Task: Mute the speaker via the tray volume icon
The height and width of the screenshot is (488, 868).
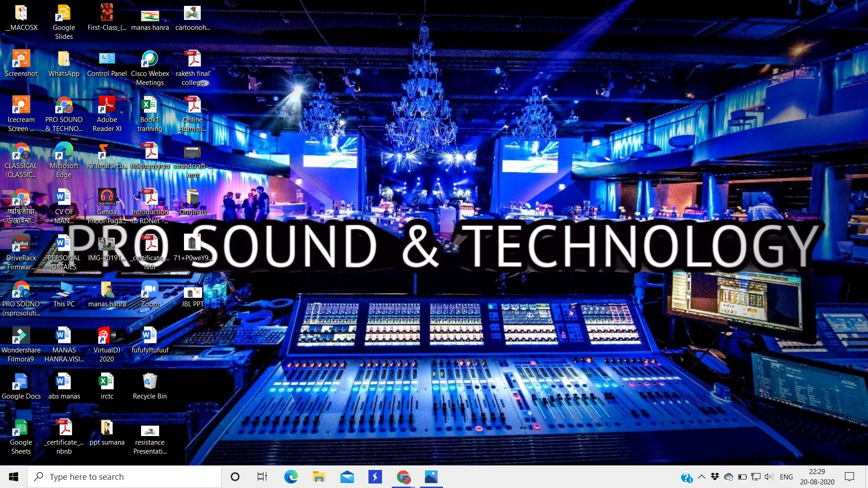Action: 769,476
